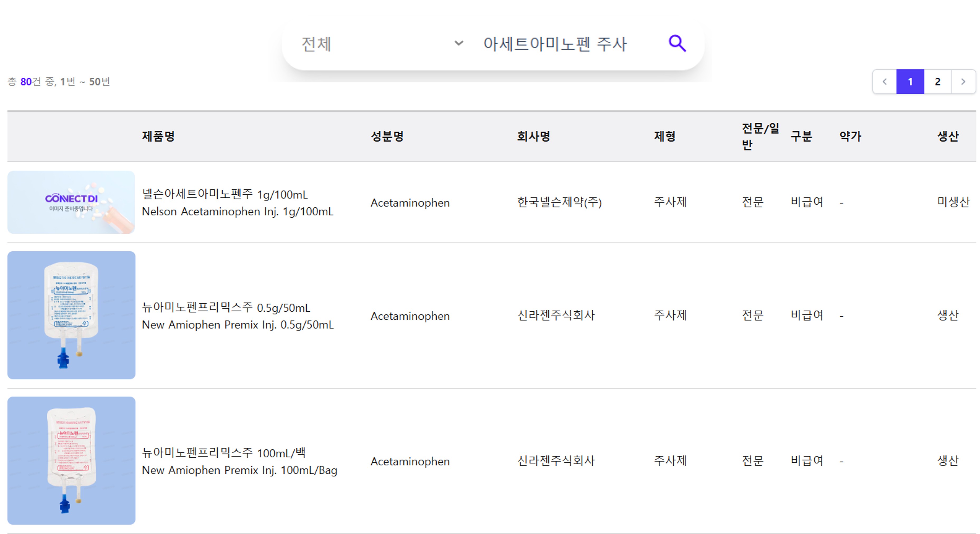980x534 pixels.
Task: Select page 1 in pagination
Action: click(x=910, y=81)
